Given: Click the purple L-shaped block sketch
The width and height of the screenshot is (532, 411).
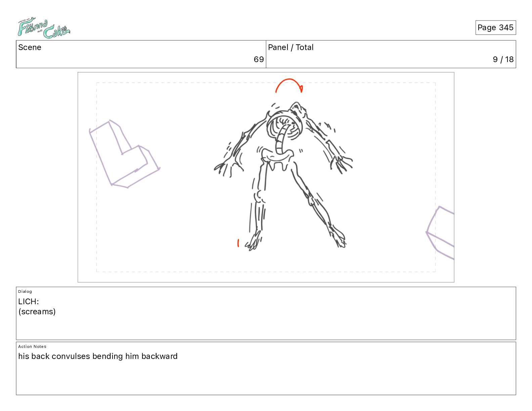Looking at the screenshot, I should (x=124, y=154).
